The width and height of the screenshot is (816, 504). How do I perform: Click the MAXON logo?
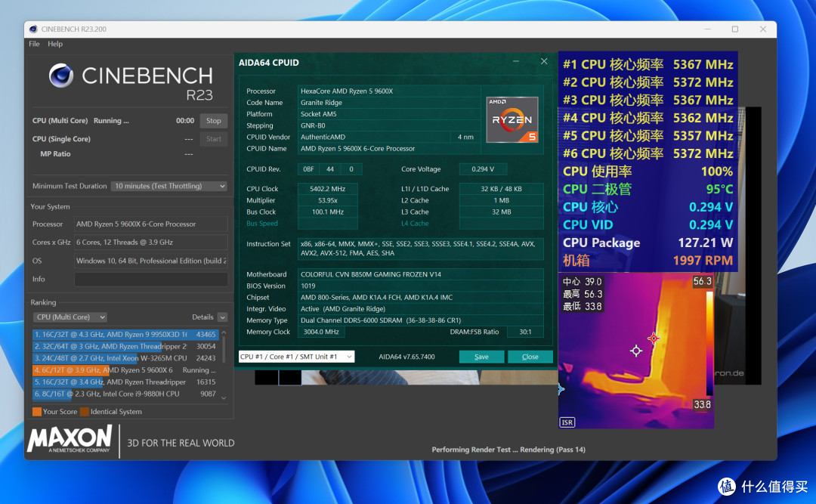click(70, 439)
